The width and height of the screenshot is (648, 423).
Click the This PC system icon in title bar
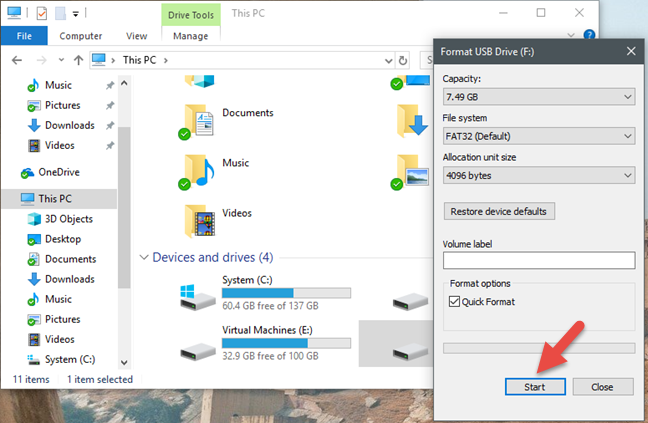point(14,13)
